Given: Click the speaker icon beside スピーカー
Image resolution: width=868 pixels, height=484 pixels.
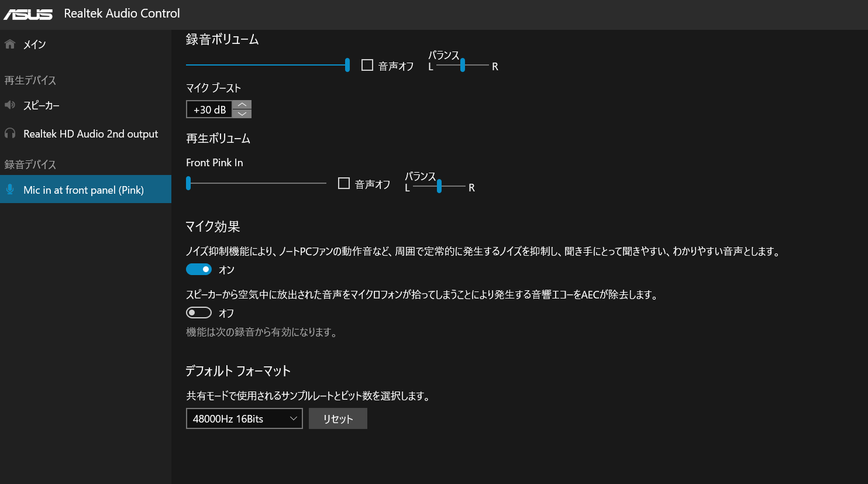Looking at the screenshot, I should coord(10,105).
